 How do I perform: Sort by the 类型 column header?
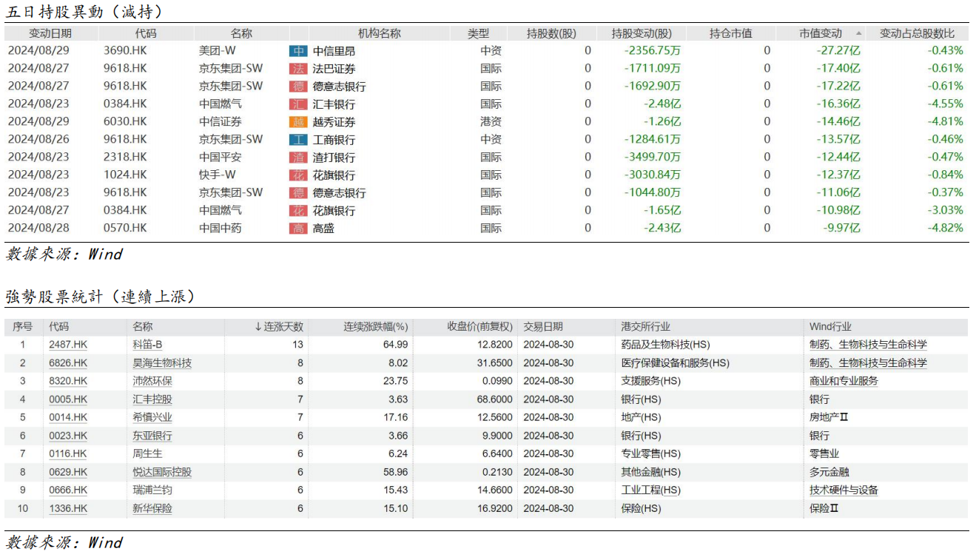[x=479, y=33]
